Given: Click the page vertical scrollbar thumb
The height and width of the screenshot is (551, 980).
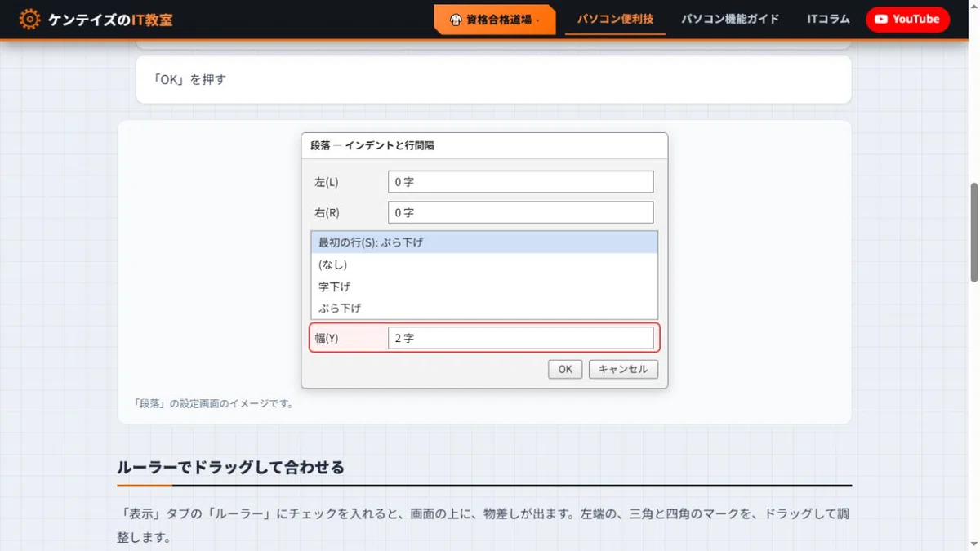Looking at the screenshot, I should tap(973, 233).
